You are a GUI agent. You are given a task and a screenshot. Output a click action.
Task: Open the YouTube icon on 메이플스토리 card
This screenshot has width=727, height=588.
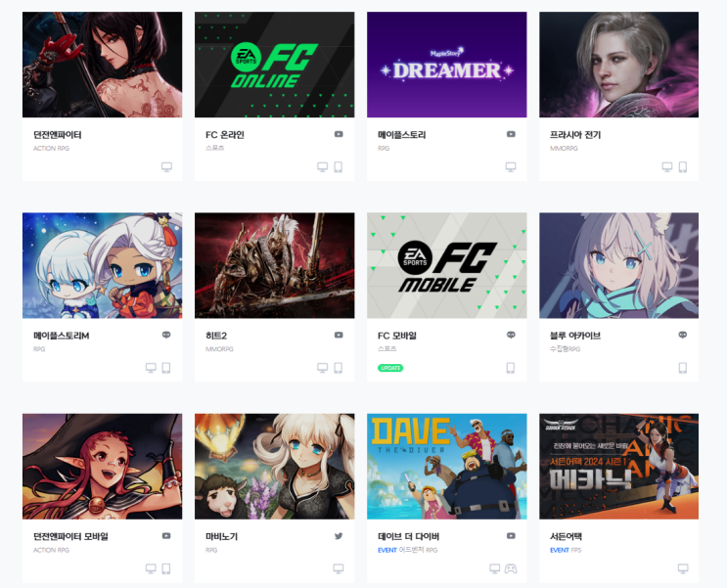[x=511, y=134]
